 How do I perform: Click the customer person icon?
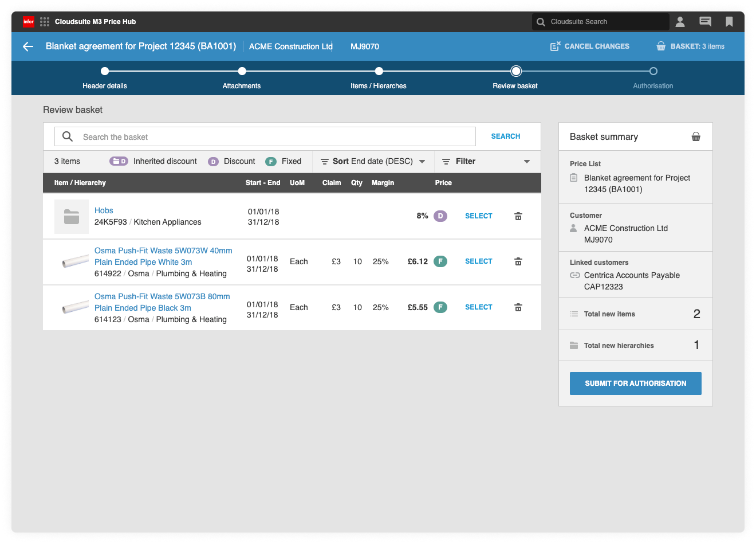coord(573,228)
